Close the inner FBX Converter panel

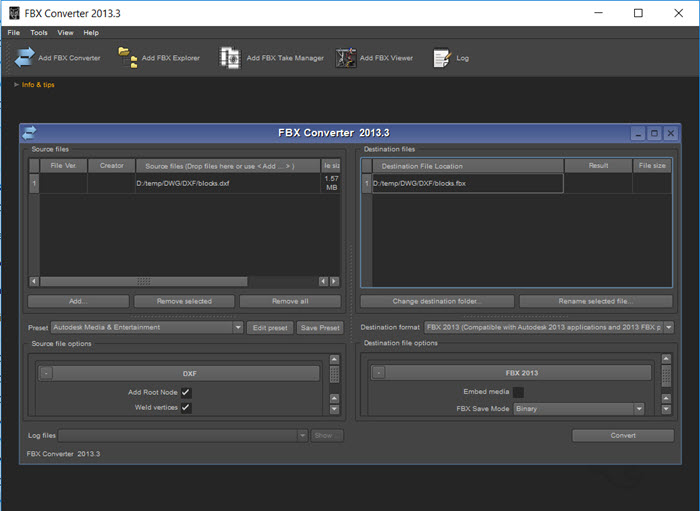pyautogui.click(x=671, y=133)
